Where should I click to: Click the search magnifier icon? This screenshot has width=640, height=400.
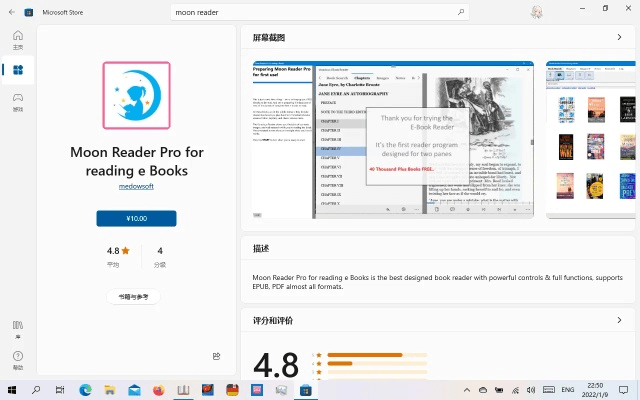[x=461, y=12]
